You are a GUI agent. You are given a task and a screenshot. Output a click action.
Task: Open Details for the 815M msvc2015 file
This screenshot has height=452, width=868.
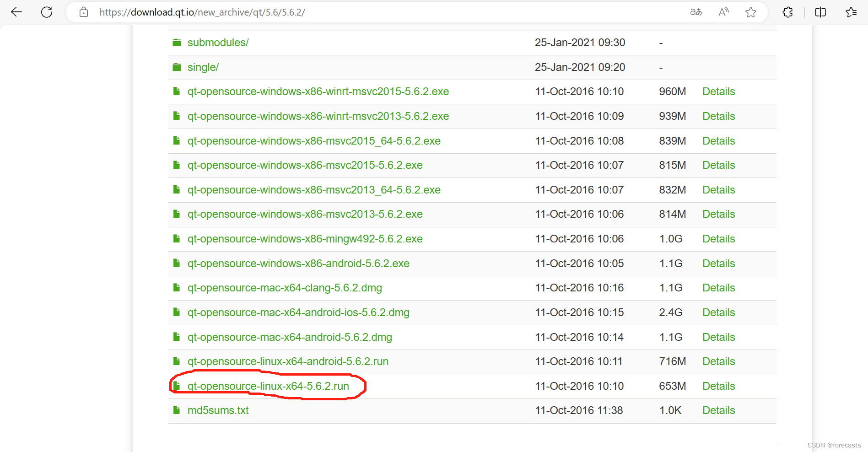[x=719, y=165]
